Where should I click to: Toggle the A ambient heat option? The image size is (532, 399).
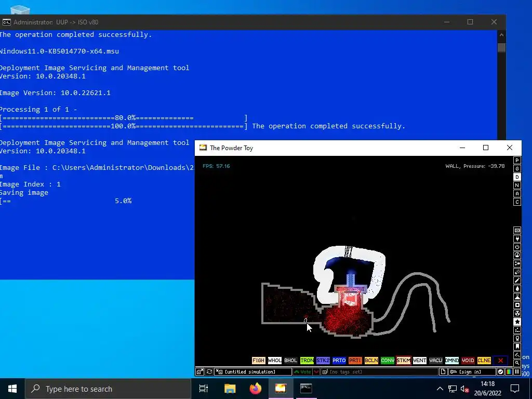[x=517, y=194]
